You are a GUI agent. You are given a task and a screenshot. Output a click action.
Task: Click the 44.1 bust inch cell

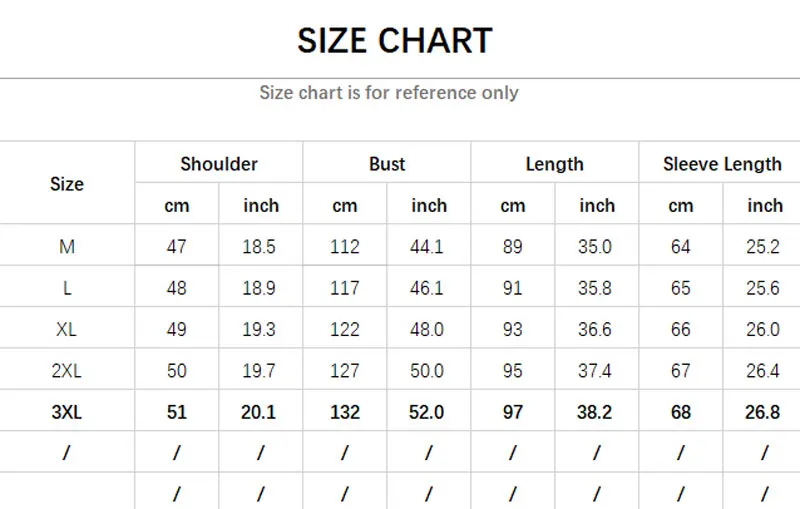tap(427, 247)
